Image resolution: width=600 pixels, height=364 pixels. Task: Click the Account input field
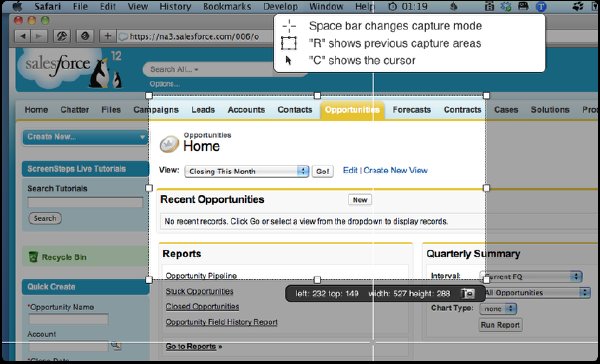point(68,346)
